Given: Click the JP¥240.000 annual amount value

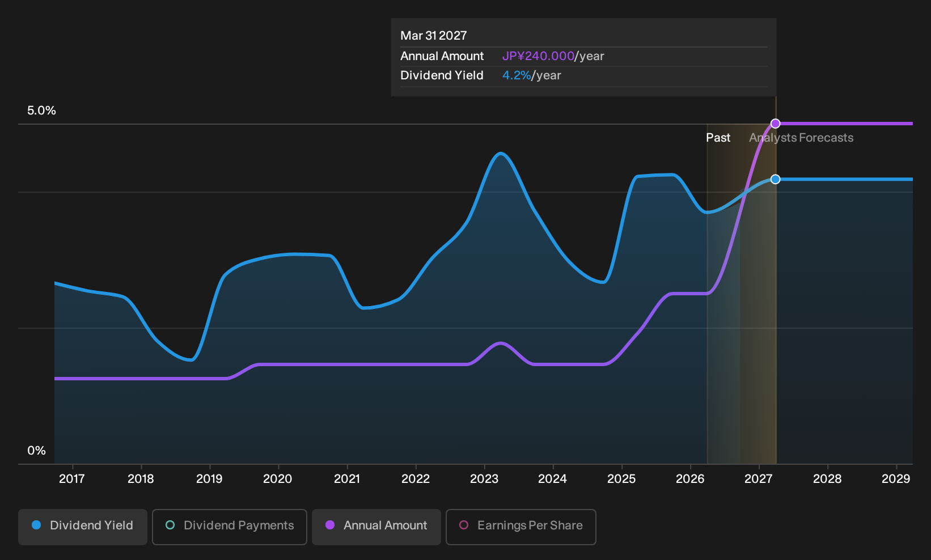Looking at the screenshot, I should pos(539,56).
